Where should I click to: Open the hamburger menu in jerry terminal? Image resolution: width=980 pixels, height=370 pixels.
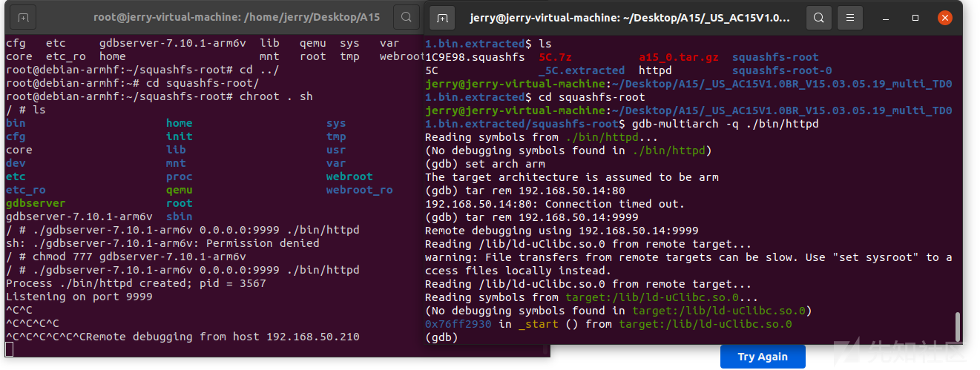[x=850, y=17]
